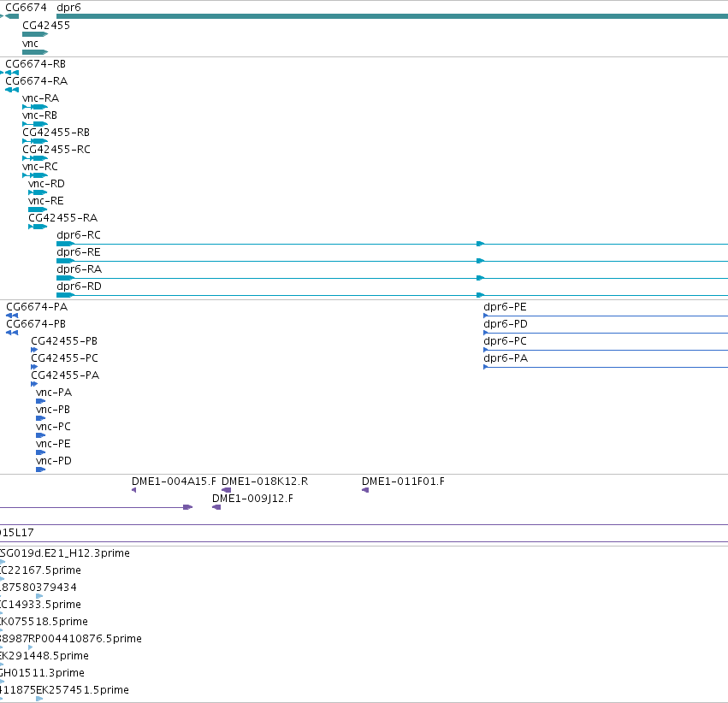
Task: Select the vnc-RD transcript label
Action: [46, 184]
